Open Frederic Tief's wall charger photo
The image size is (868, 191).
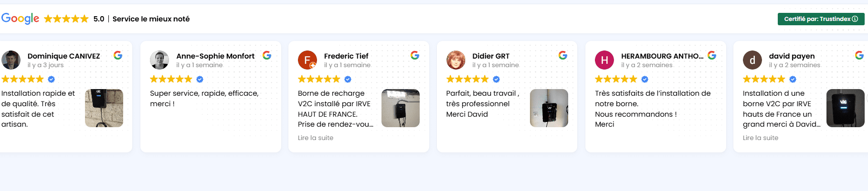click(x=401, y=108)
